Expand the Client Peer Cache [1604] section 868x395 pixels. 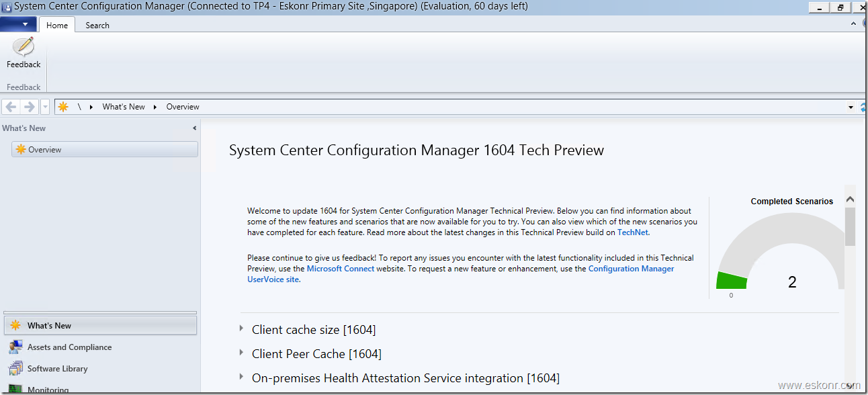241,353
